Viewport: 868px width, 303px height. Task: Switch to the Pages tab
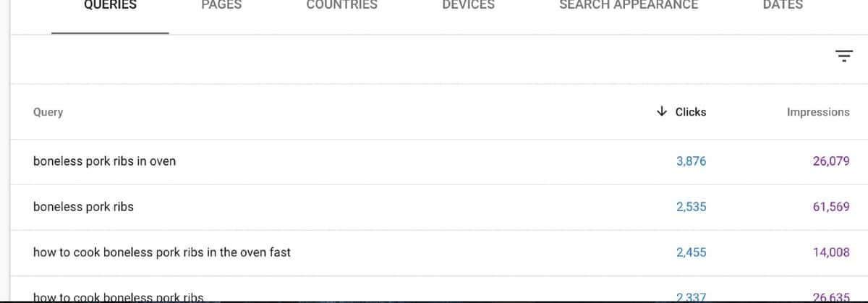[x=221, y=5]
